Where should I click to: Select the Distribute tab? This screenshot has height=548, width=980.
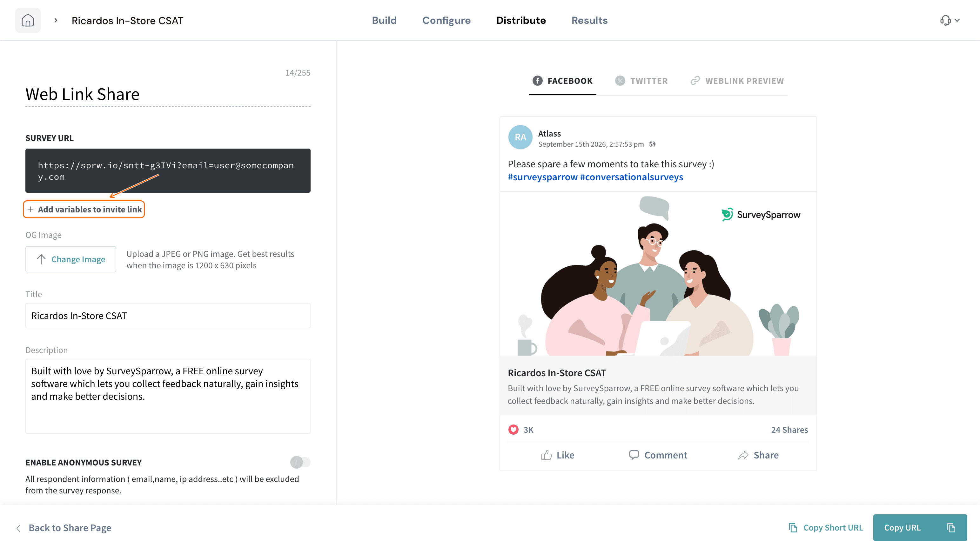(521, 20)
